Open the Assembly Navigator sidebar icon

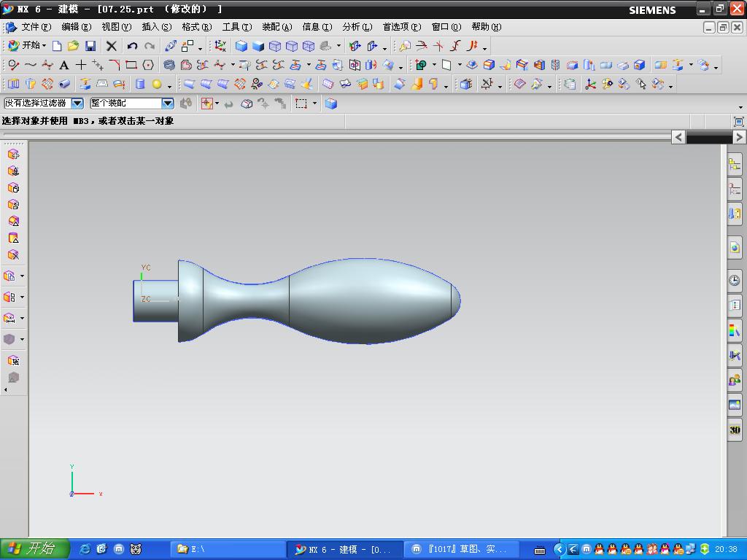(x=734, y=165)
